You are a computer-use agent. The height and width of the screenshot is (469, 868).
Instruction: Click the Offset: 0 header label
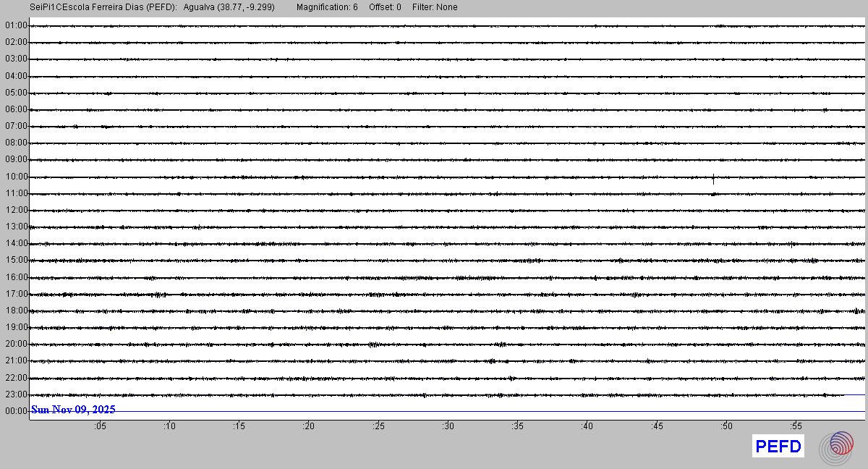[x=385, y=7]
